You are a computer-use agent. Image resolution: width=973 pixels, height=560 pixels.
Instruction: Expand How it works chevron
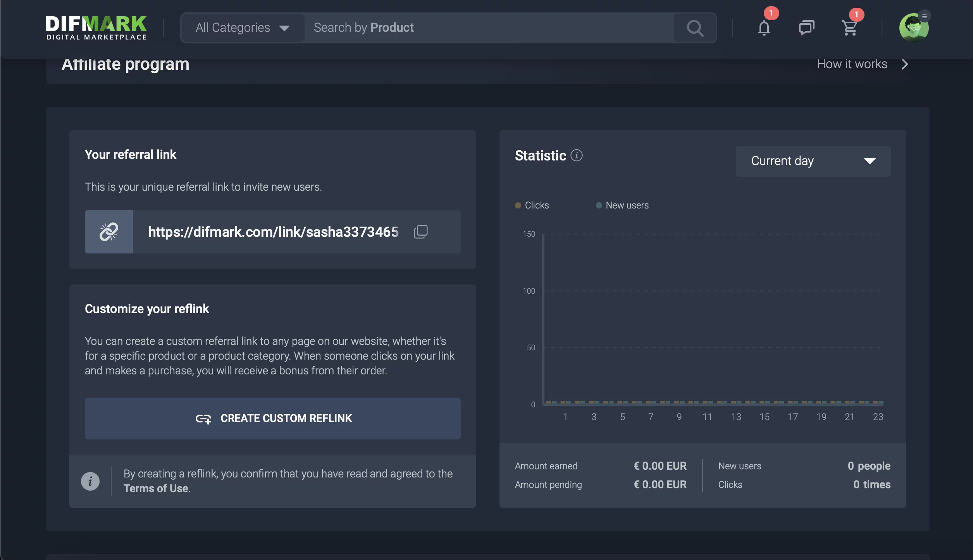pyautogui.click(x=905, y=64)
